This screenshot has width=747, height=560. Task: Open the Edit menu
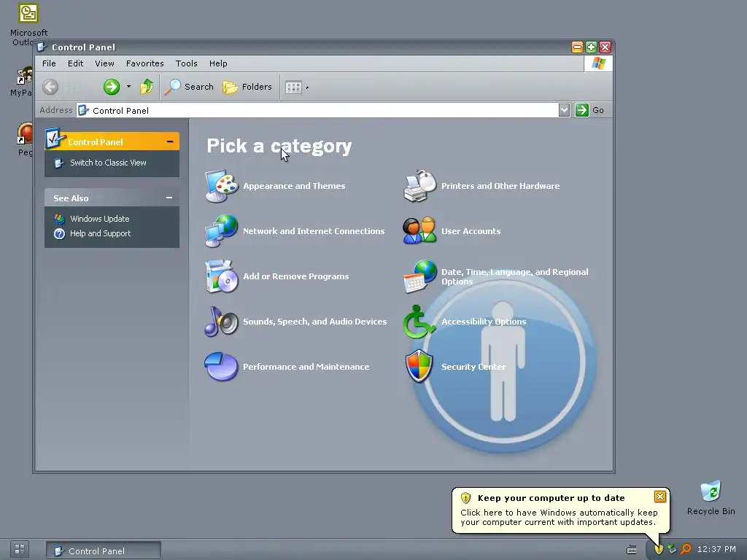(75, 63)
